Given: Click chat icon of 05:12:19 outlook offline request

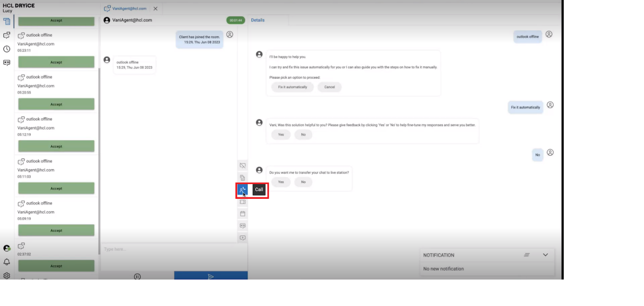Looking at the screenshot, I should tap(21, 119).
